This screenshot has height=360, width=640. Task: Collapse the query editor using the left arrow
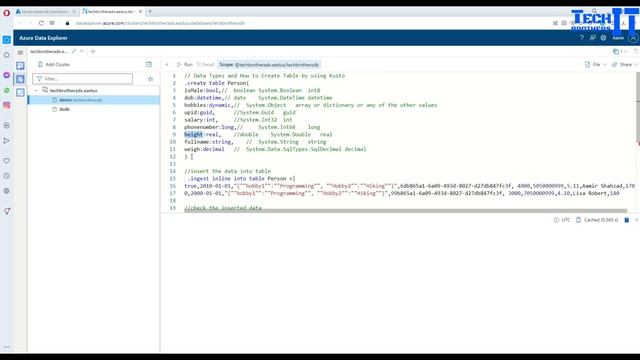tap(167, 64)
